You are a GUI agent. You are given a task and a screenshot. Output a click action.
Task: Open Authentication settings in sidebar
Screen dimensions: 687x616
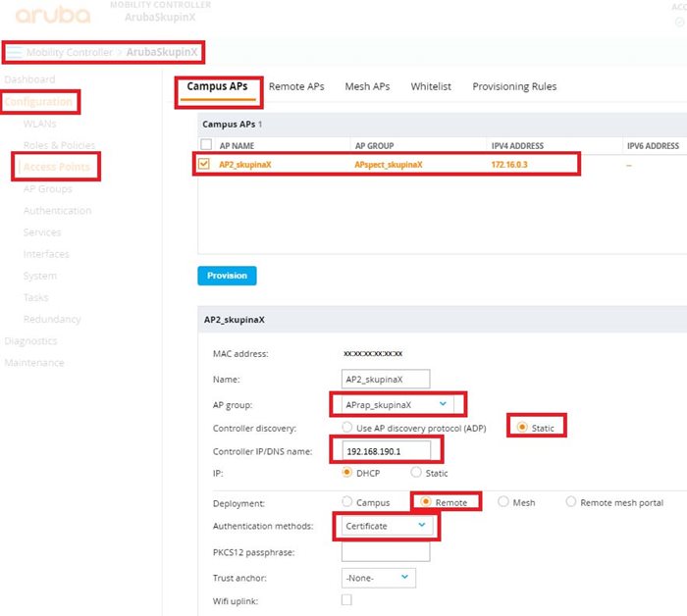(57, 211)
